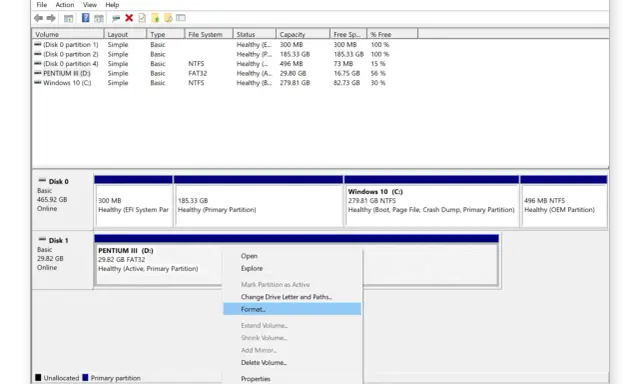
Task: Click the 16.75 GB free space cell
Action: [x=347, y=73]
